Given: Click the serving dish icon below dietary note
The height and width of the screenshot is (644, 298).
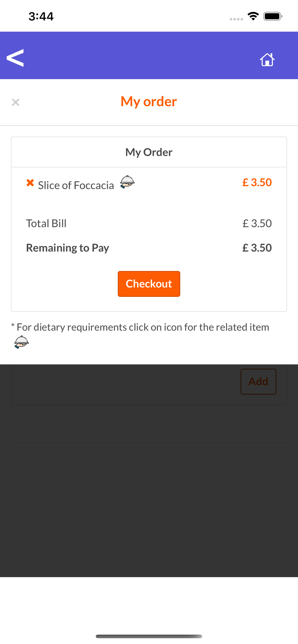Looking at the screenshot, I should 22,342.
